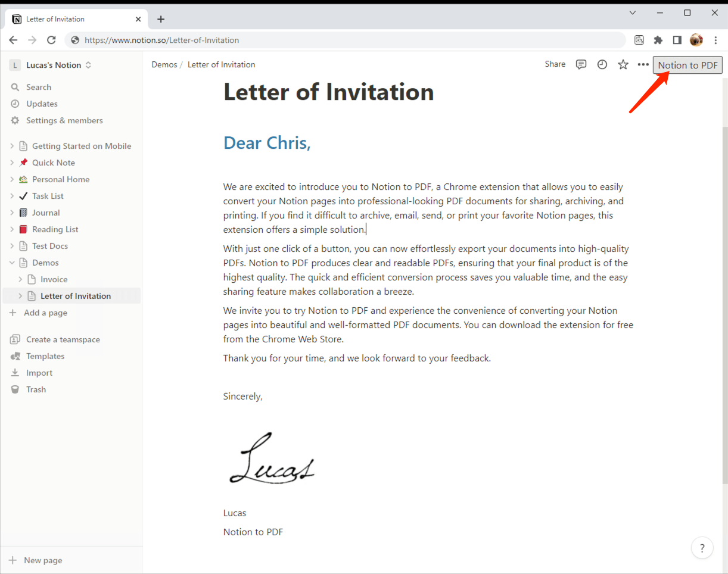728x574 pixels.
Task: Open the Demos page in sidebar
Action: (45, 263)
